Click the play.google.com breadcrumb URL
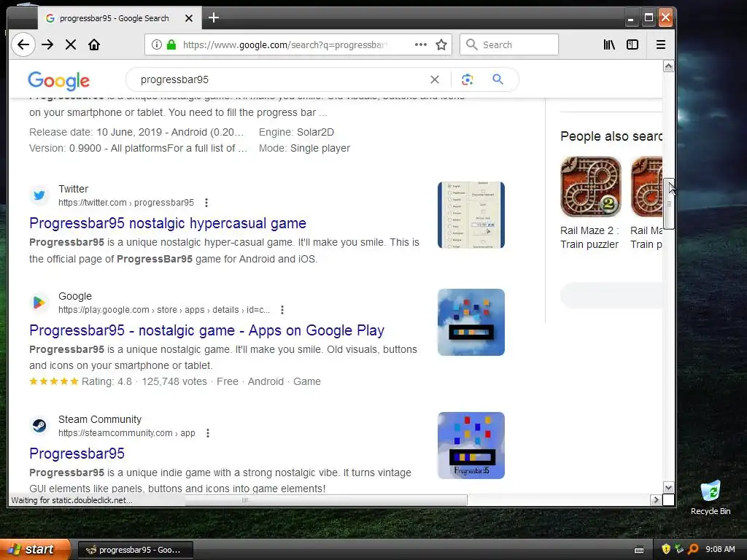 click(164, 310)
